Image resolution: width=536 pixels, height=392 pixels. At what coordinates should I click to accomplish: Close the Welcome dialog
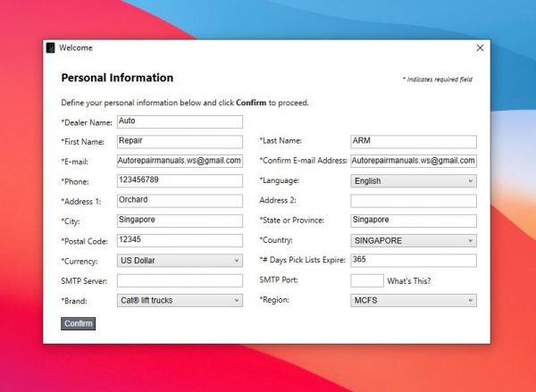pyautogui.click(x=480, y=48)
